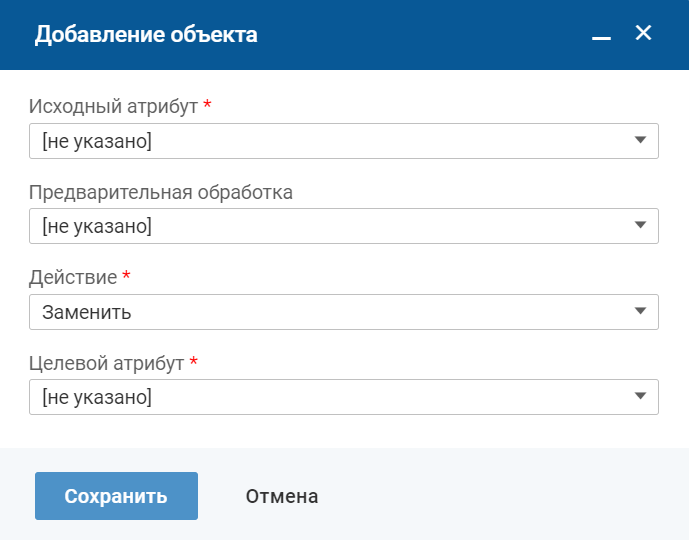Click the Исходный атрибут label
The height and width of the screenshot is (540, 689).
(x=113, y=106)
